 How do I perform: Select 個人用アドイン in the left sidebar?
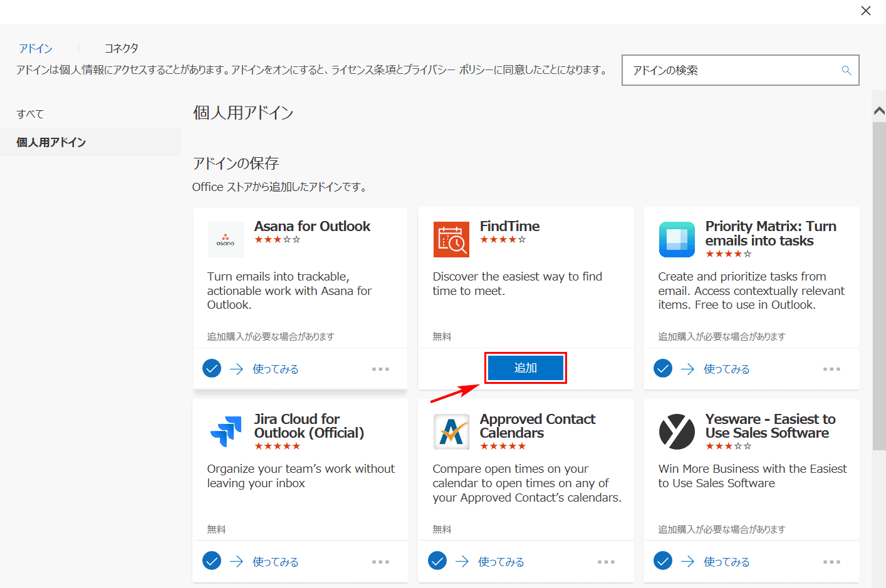click(90, 142)
